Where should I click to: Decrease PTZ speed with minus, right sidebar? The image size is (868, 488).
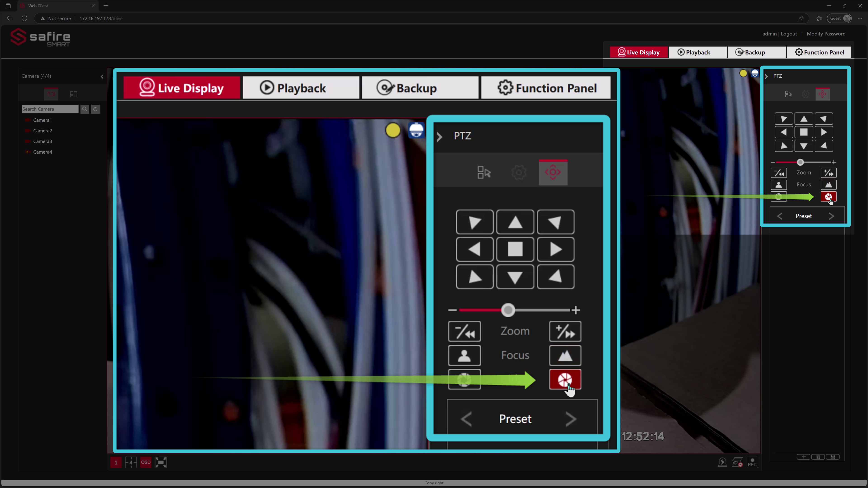[x=773, y=162]
